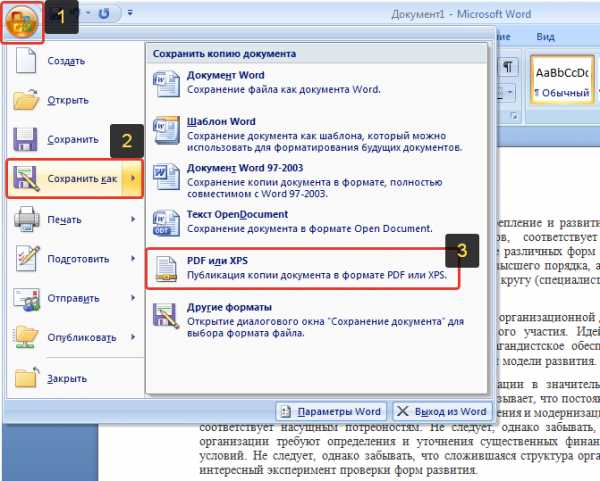Click the Параметры Word icon
This screenshot has width=600, height=481.
pyautogui.click(x=285, y=411)
